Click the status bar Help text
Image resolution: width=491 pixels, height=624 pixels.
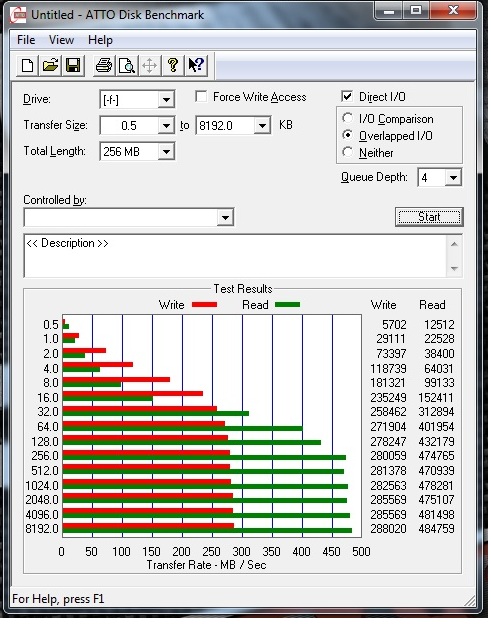[58, 599]
